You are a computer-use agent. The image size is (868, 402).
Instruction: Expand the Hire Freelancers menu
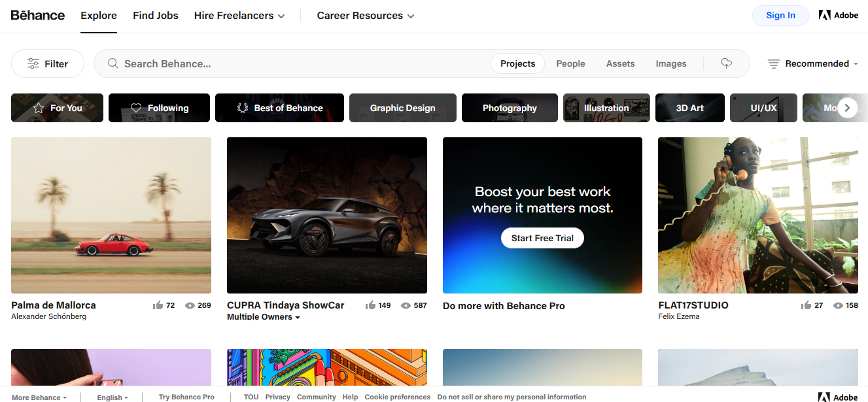click(239, 16)
